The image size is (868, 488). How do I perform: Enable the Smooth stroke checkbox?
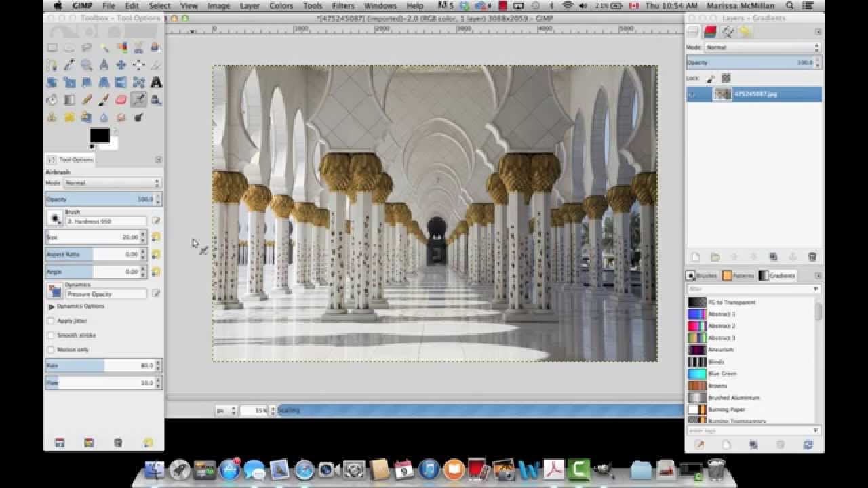click(51, 335)
